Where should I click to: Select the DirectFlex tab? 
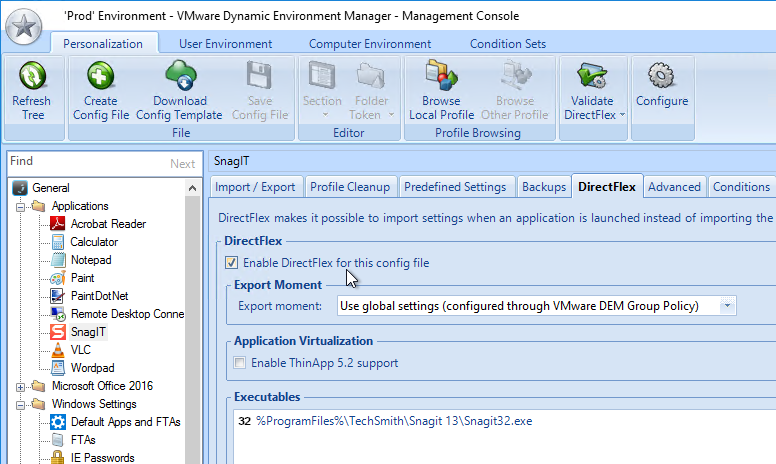607,186
